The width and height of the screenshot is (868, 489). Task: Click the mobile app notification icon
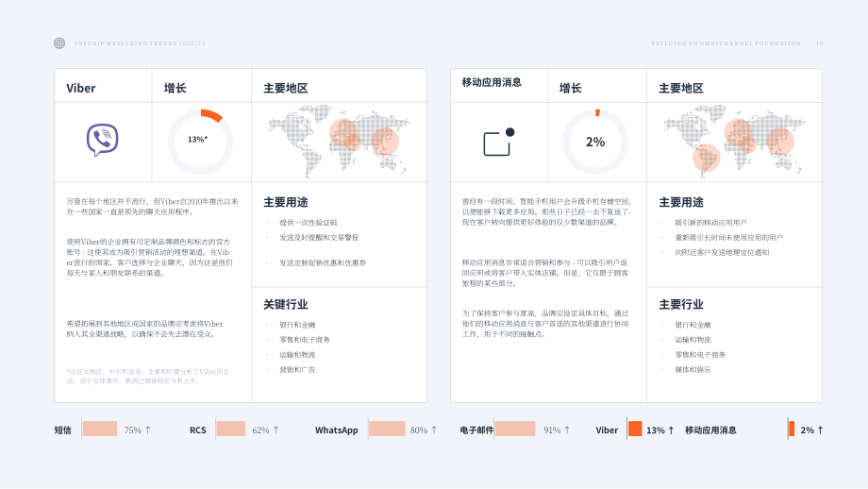[499, 142]
